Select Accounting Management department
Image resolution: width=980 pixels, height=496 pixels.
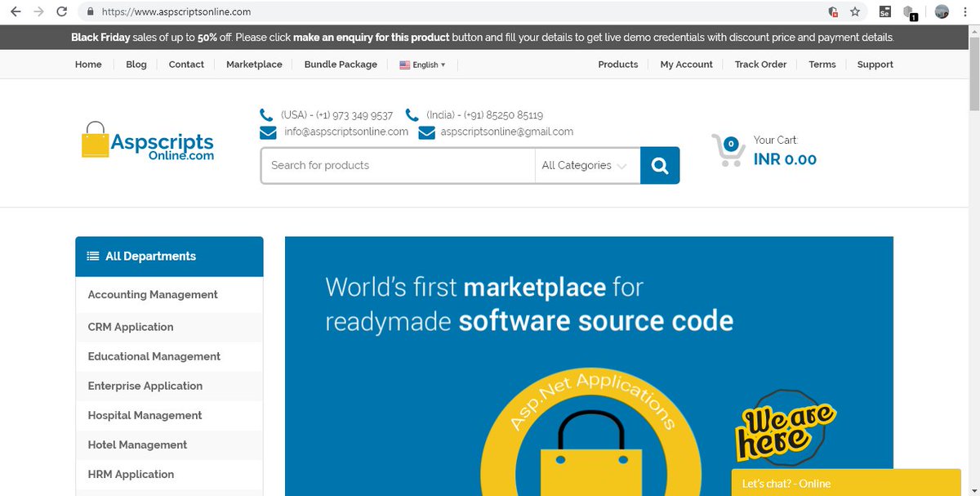(x=153, y=295)
